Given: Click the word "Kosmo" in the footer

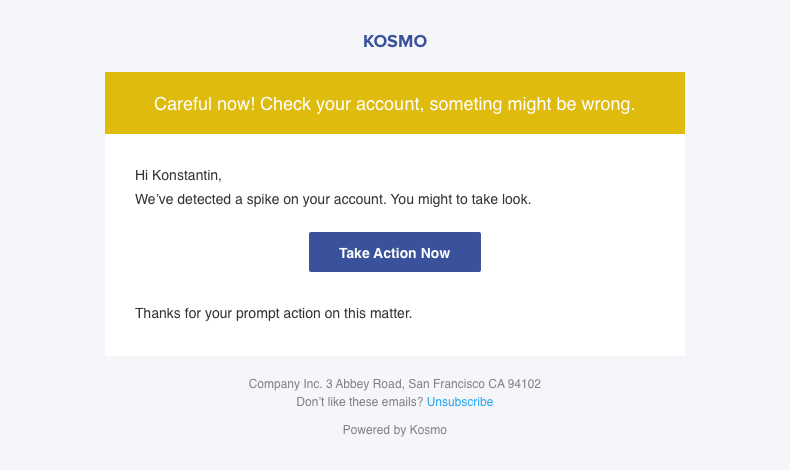Looking at the screenshot, I should coord(428,430).
